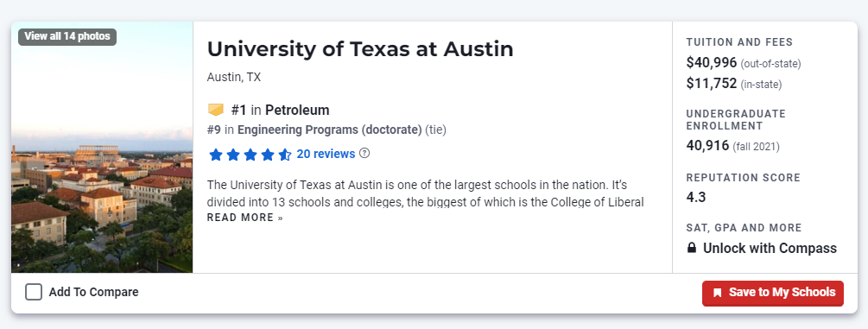Open Engineering Programs (doctorate) ranking link

(x=329, y=130)
